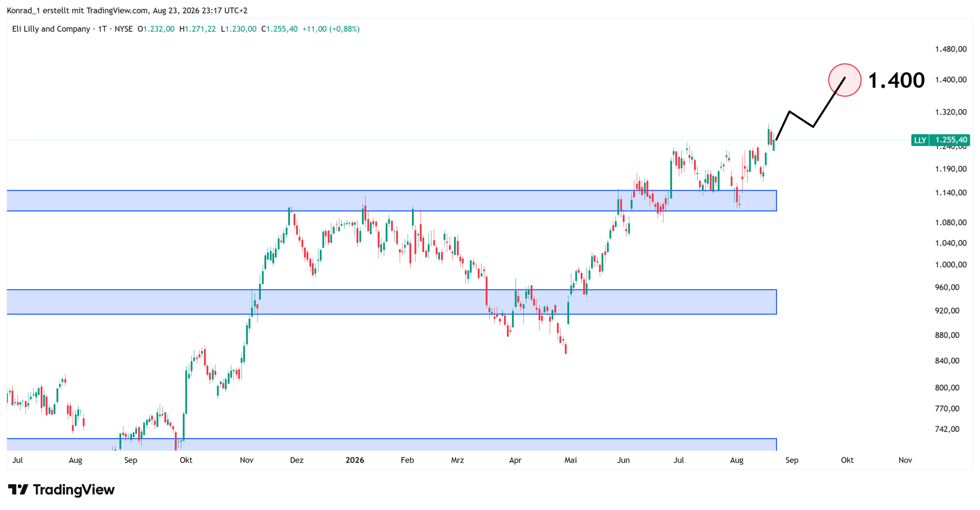Click the change value +11,00 (+0,88%)
This screenshot has height=510, width=980.
(331, 29)
